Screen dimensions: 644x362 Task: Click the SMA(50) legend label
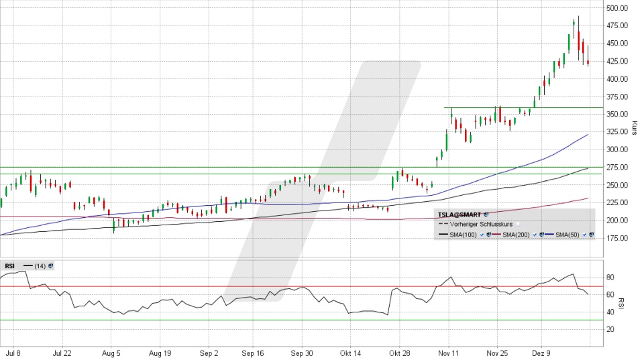pos(568,235)
